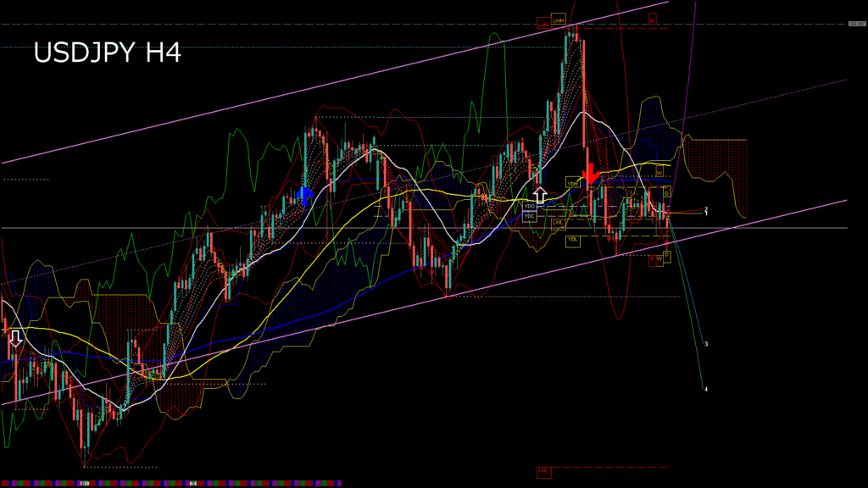Viewport: 868px width, 488px height.
Task: Click the red LMH label at top
Action: coord(542,25)
